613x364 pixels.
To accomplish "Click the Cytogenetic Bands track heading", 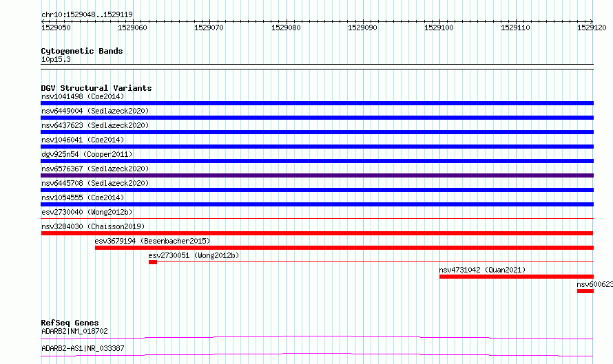I will click(82, 51).
